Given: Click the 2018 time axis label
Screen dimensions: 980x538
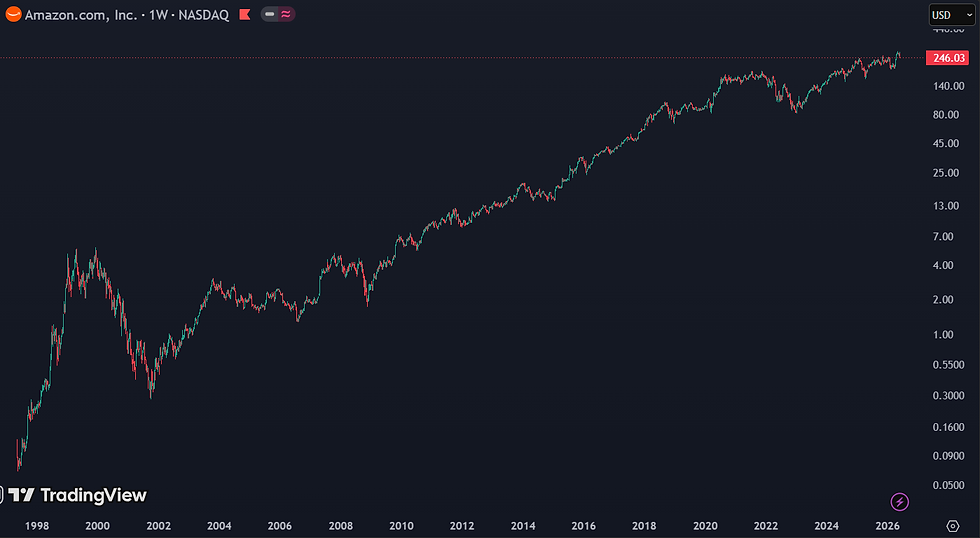Looking at the screenshot, I should click(644, 526).
